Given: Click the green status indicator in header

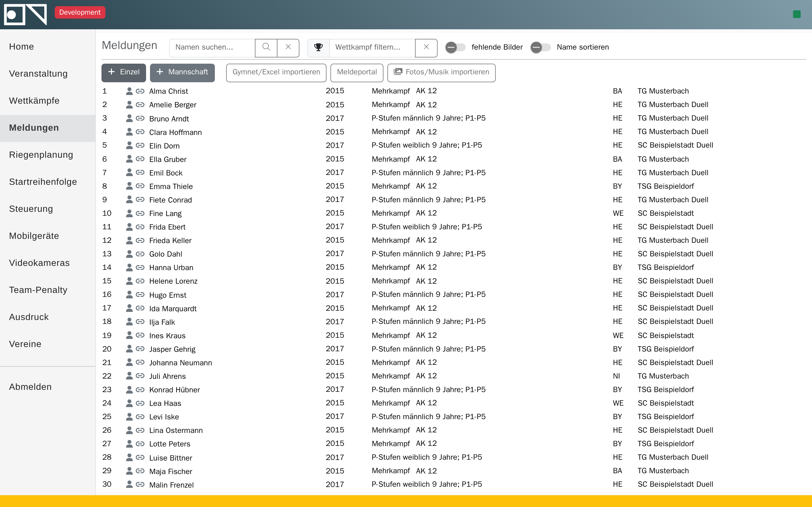Looking at the screenshot, I should pyautogui.click(x=796, y=14).
